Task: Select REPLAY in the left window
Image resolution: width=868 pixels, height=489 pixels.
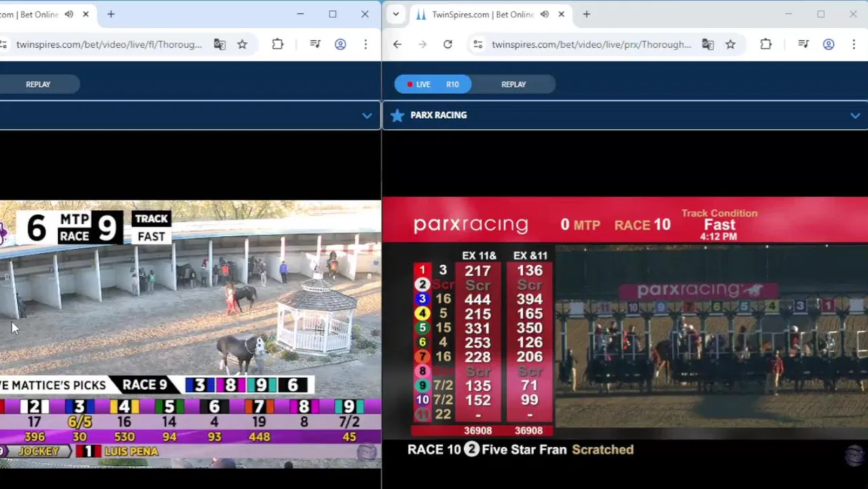Action: point(38,84)
